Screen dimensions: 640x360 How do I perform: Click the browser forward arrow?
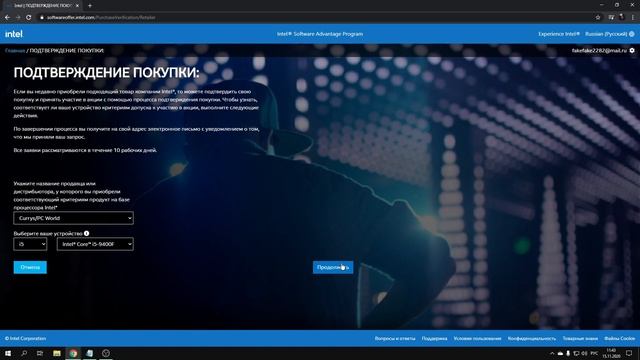pos(18,18)
